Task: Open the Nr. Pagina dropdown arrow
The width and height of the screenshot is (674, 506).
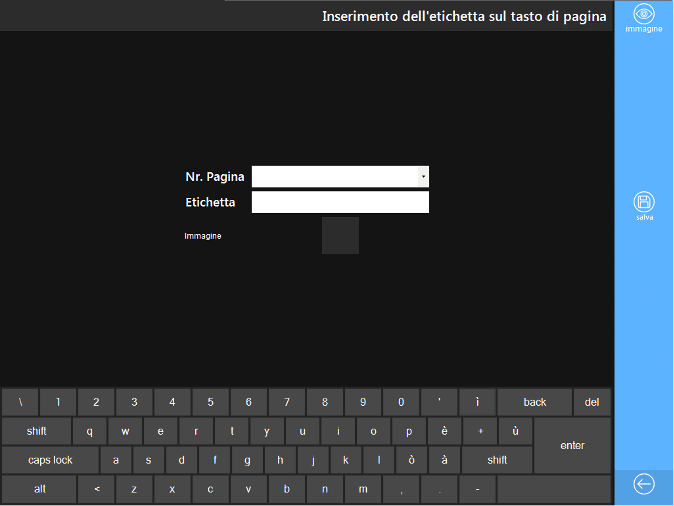Action: (423, 177)
